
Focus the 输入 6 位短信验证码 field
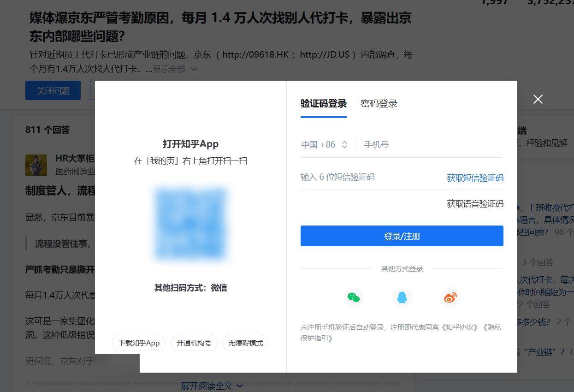[x=370, y=177]
